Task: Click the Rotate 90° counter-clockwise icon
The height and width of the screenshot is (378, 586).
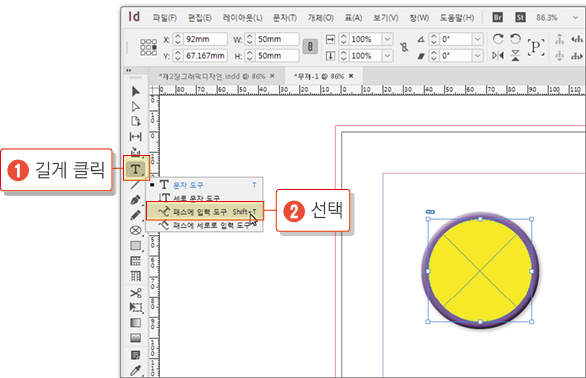Action: (515, 39)
